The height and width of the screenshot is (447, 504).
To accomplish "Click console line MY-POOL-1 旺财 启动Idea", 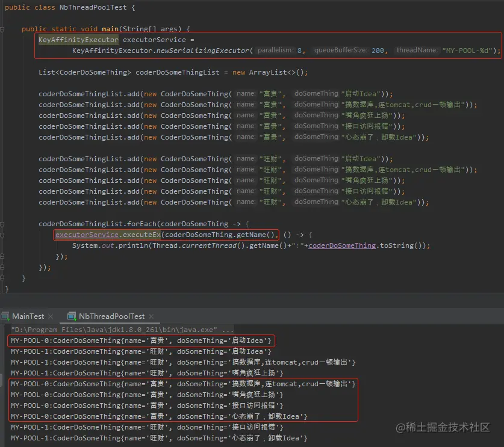I will click(141, 351).
